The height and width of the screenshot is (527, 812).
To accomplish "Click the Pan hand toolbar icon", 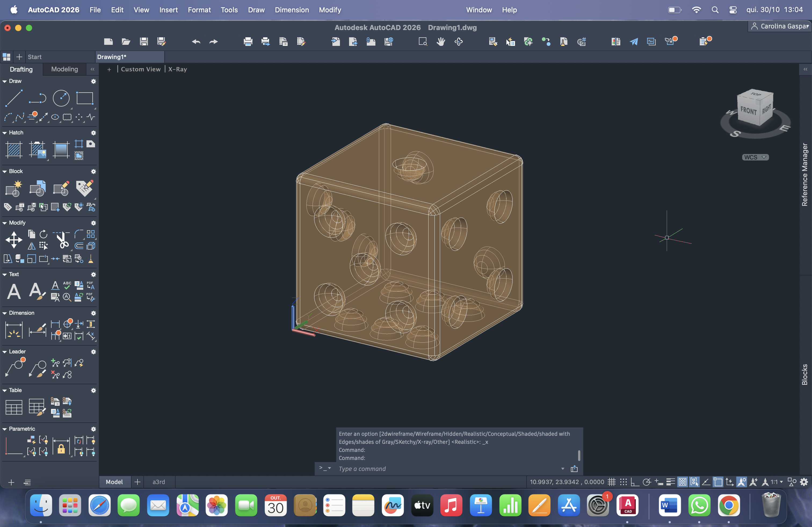I will [441, 42].
